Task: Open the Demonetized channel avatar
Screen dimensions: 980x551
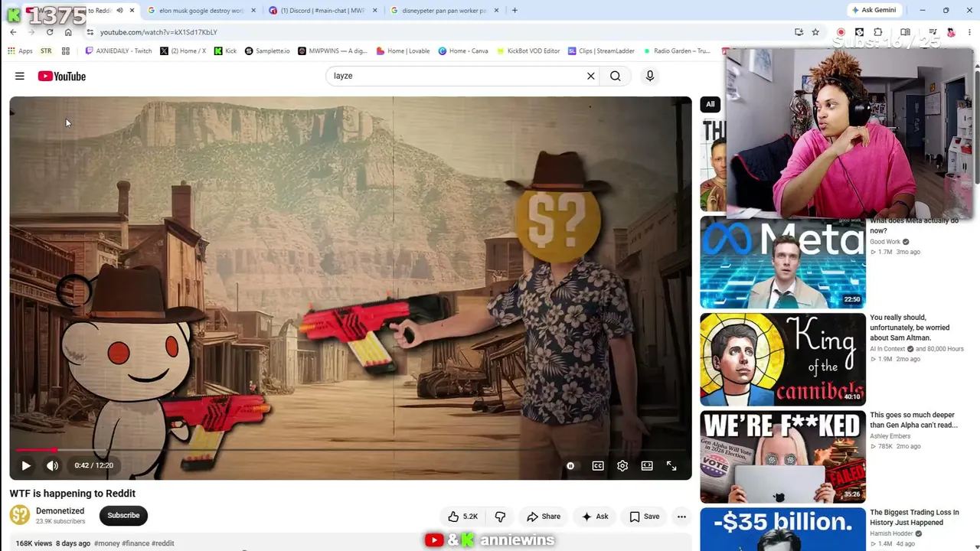Action: [20, 516]
